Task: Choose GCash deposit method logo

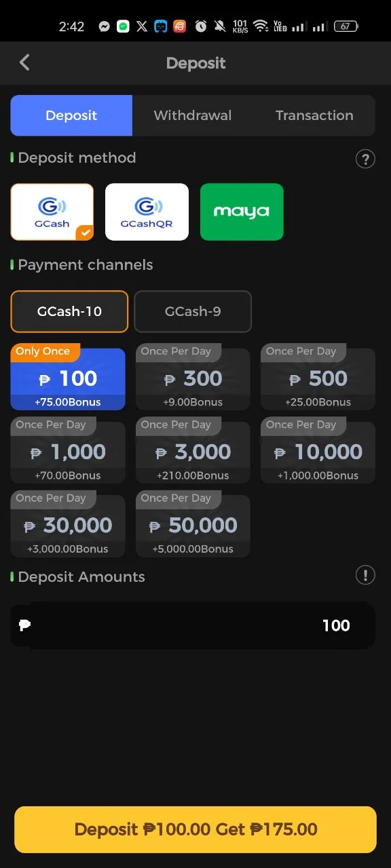Action: click(x=52, y=212)
